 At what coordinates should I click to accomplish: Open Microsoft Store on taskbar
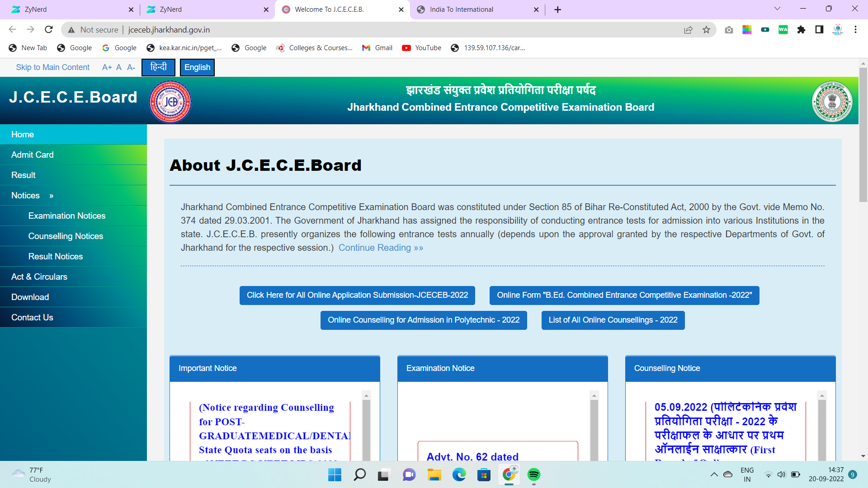coord(484,474)
